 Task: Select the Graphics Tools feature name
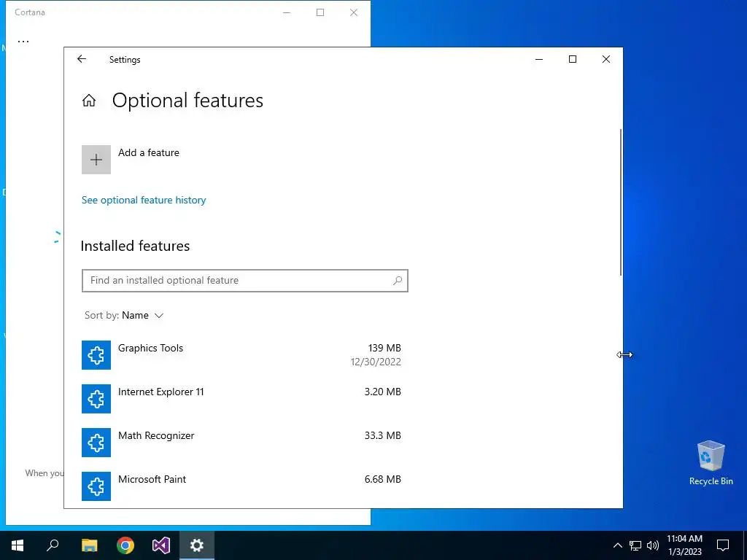pyautogui.click(x=150, y=348)
